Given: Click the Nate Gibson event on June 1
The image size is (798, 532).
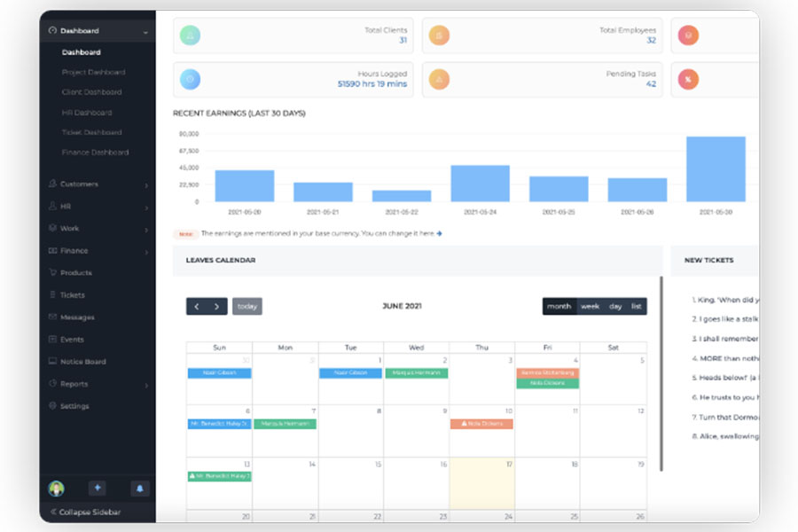Looking at the screenshot, I should pyautogui.click(x=350, y=372).
